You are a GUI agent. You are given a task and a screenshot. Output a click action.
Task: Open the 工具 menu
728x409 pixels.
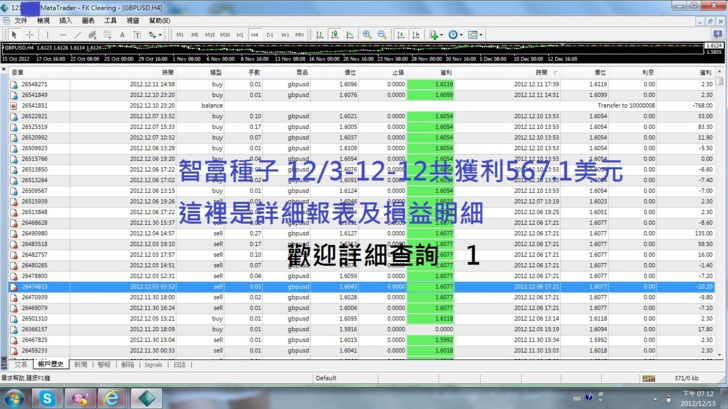pyautogui.click(x=110, y=20)
